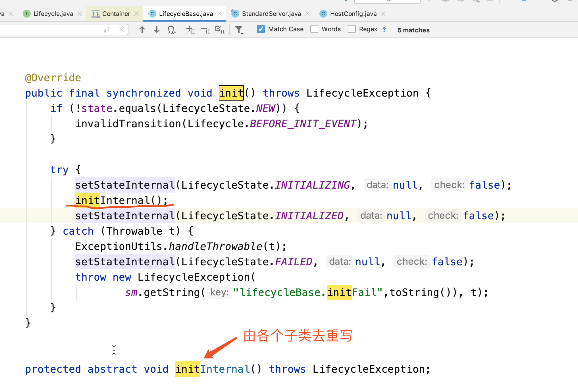This screenshot has width=578, height=392.
Task: Open regex help question mark link
Action: (x=384, y=30)
